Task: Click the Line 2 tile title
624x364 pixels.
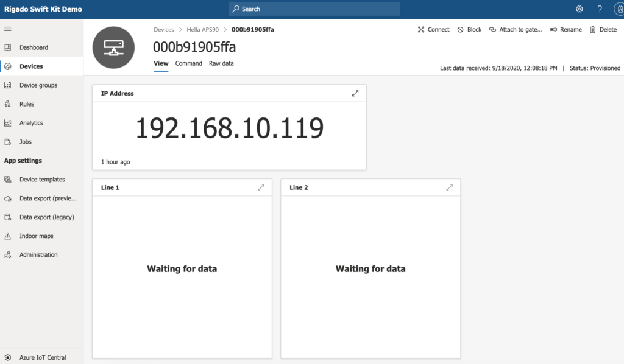Action: coord(299,187)
